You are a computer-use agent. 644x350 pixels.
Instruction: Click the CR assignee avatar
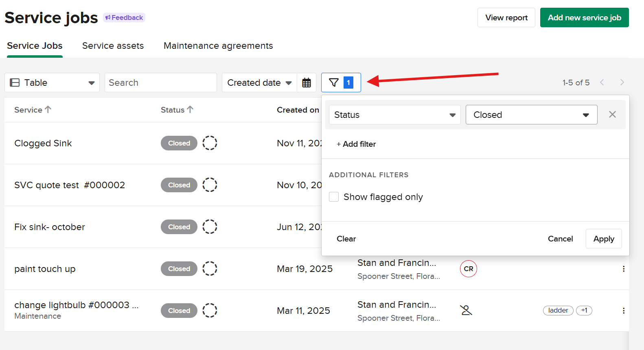point(468,269)
